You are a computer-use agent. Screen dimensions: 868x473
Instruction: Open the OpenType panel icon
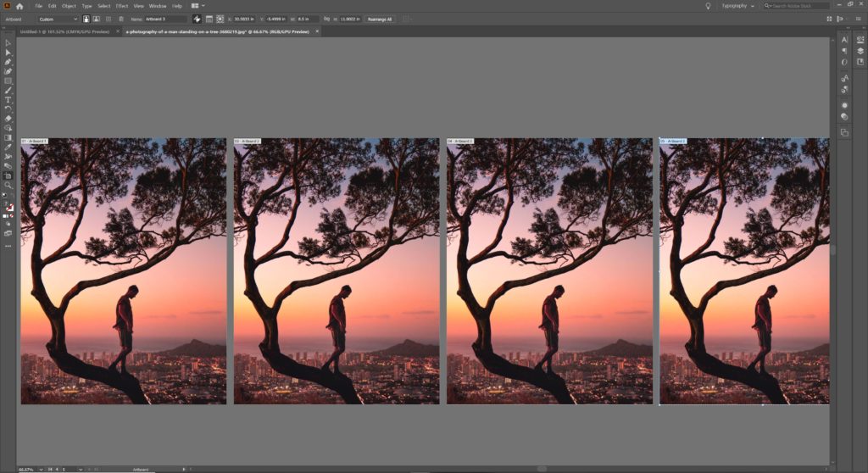(x=844, y=62)
